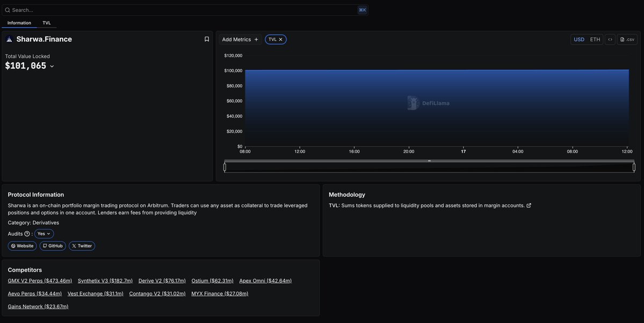The height and width of the screenshot is (323, 644).
Task: Open Gains Network competitor page
Action: coord(38,306)
